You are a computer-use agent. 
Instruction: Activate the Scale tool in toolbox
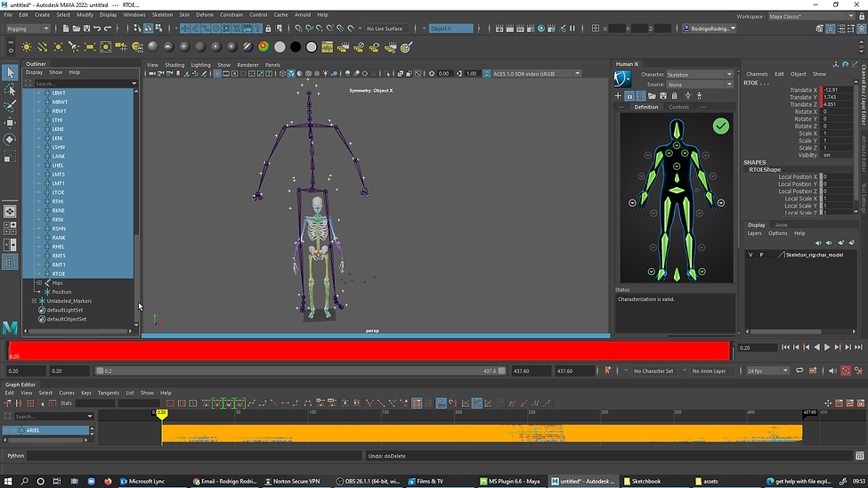(x=10, y=158)
